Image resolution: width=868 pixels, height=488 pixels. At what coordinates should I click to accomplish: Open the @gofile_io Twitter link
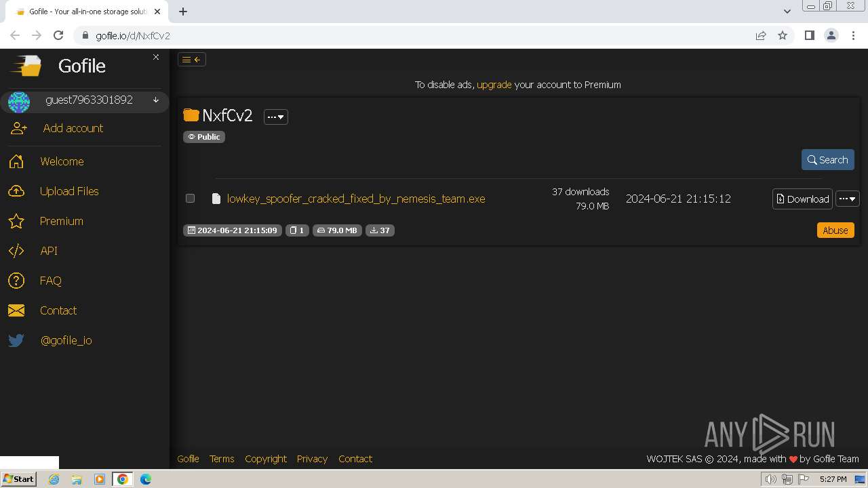[66, 340]
